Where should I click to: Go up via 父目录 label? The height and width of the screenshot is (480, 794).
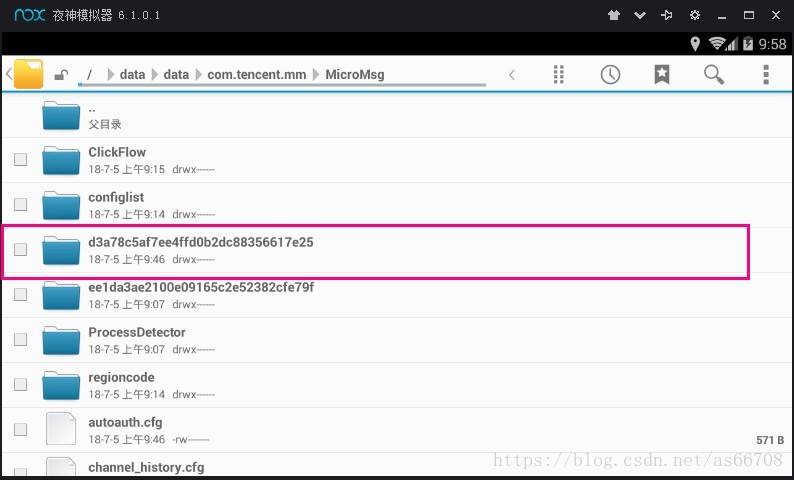pos(105,124)
